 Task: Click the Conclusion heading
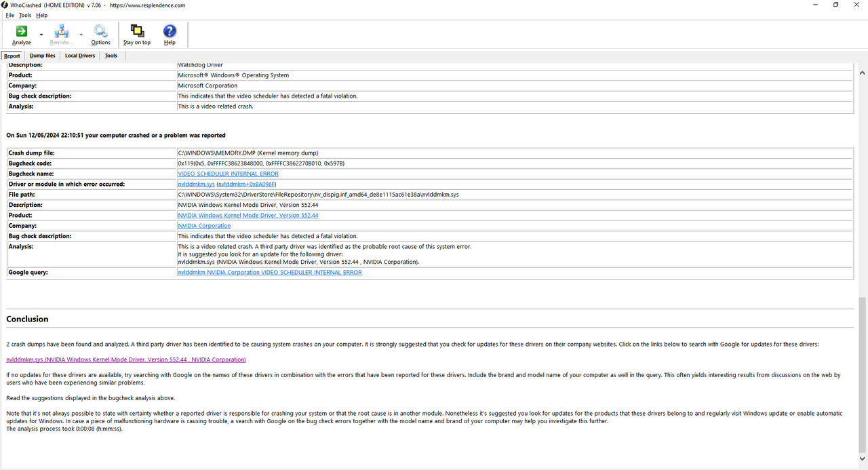tap(27, 319)
